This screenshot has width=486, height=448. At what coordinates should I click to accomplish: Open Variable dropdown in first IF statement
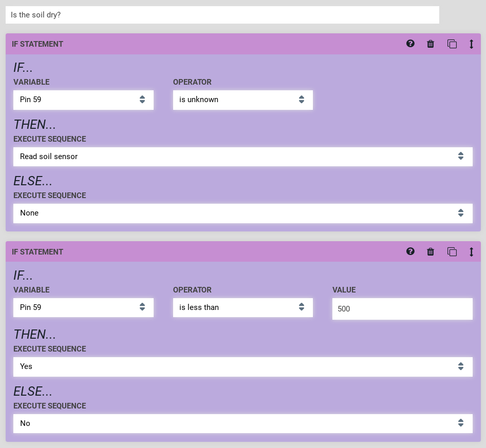tap(83, 100)
